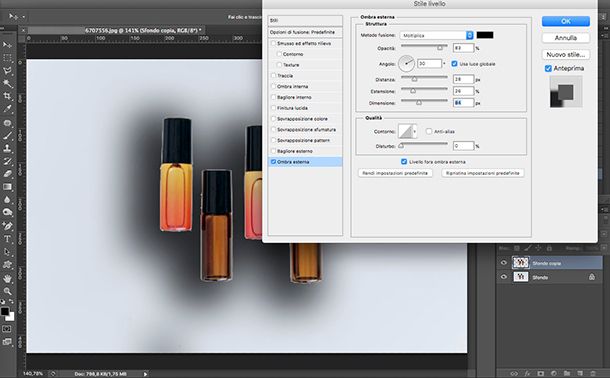Select the Blur tool
The height and width of the screenshot is (378, 610).
7,200
